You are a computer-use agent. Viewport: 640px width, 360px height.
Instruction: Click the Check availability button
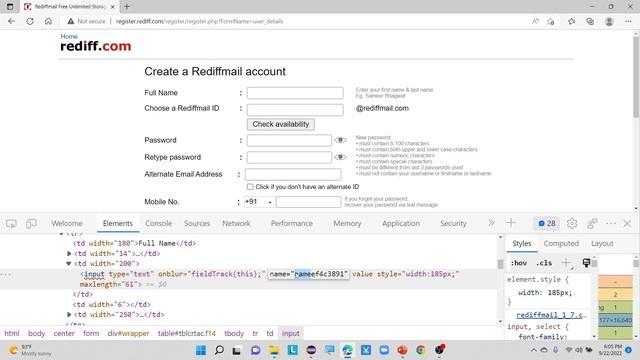pyautogui.click(x=281, y=124)
